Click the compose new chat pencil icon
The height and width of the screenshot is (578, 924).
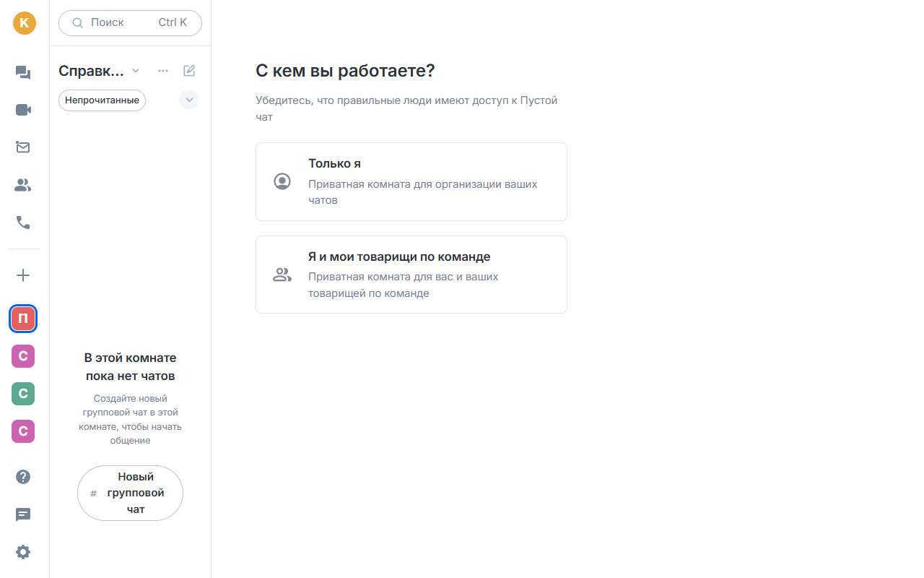(x=189, y=71)
